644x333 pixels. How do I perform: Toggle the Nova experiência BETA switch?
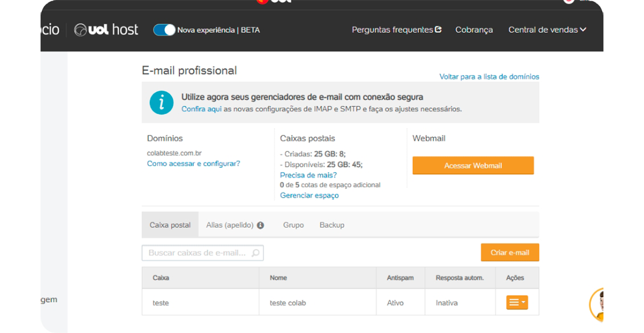pyautogui.click(x=164, y=30)
